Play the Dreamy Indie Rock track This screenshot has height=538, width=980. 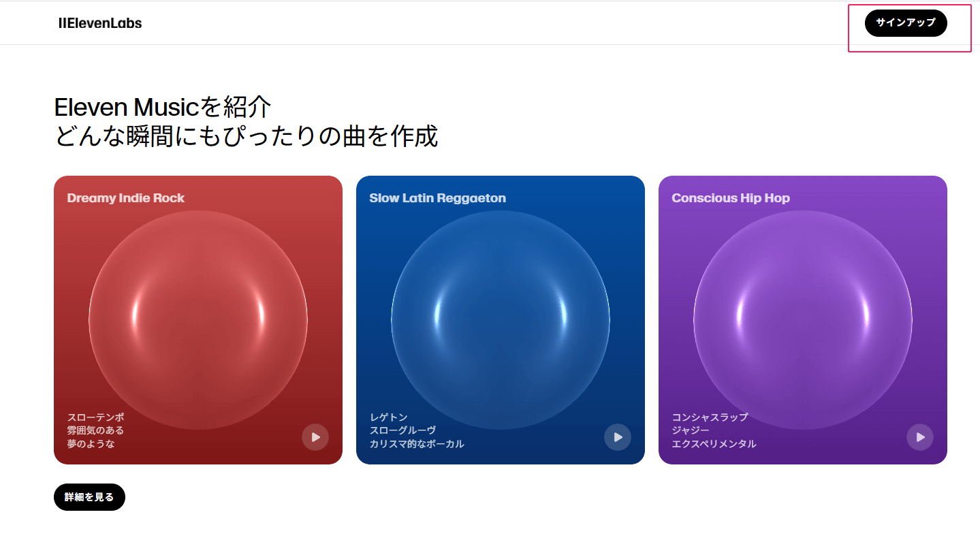[x=315, y=437]
